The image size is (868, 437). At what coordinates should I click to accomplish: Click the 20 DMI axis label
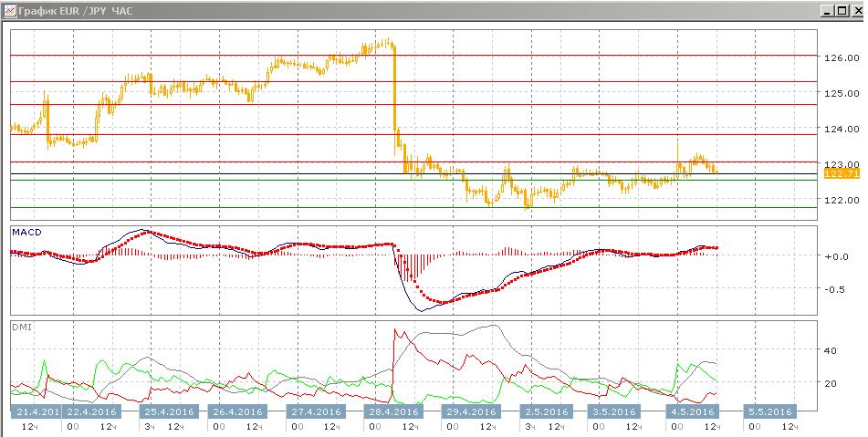pos(831,383)
